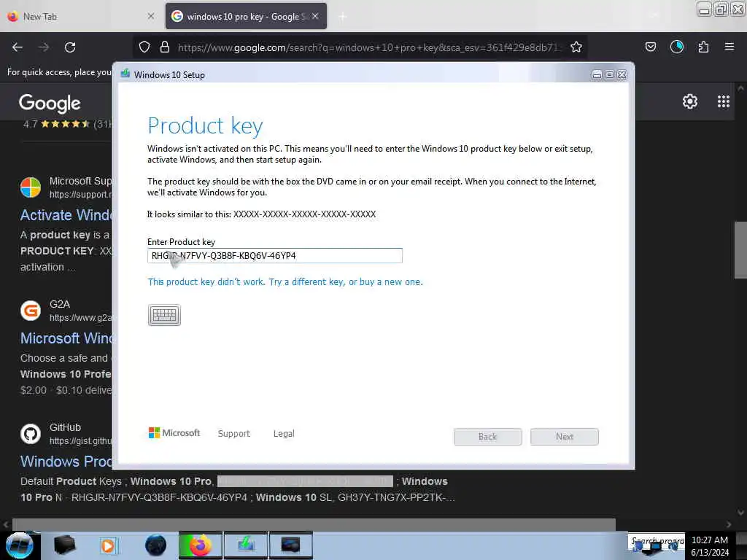Reload the page in Firefox
Screen dimensions: 747x560
70,47
